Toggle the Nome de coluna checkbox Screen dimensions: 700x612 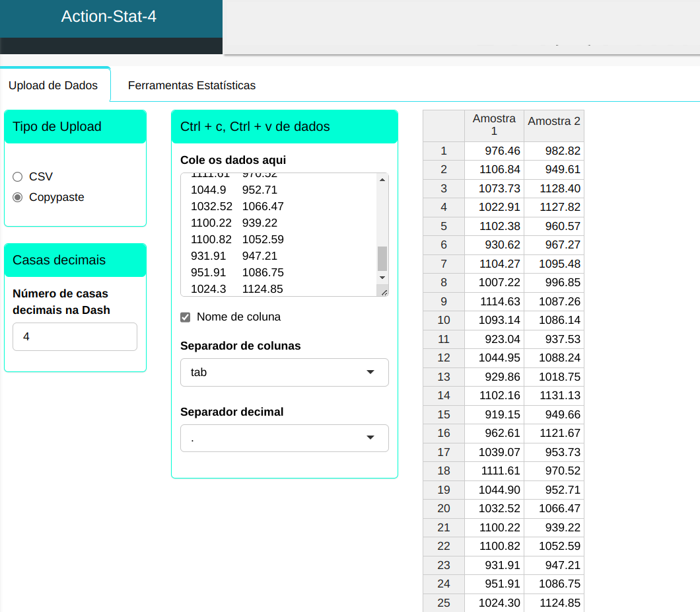(186, 317)
